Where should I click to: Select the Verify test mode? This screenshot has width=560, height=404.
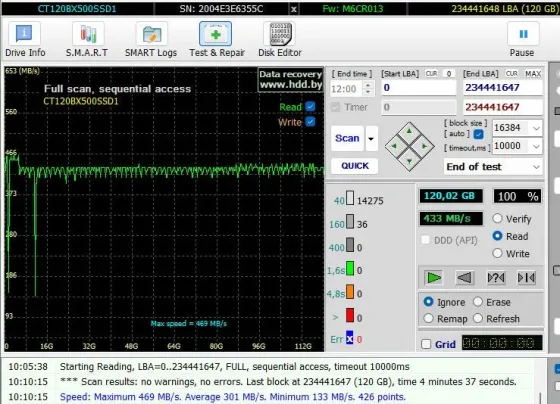pos(497,219)
